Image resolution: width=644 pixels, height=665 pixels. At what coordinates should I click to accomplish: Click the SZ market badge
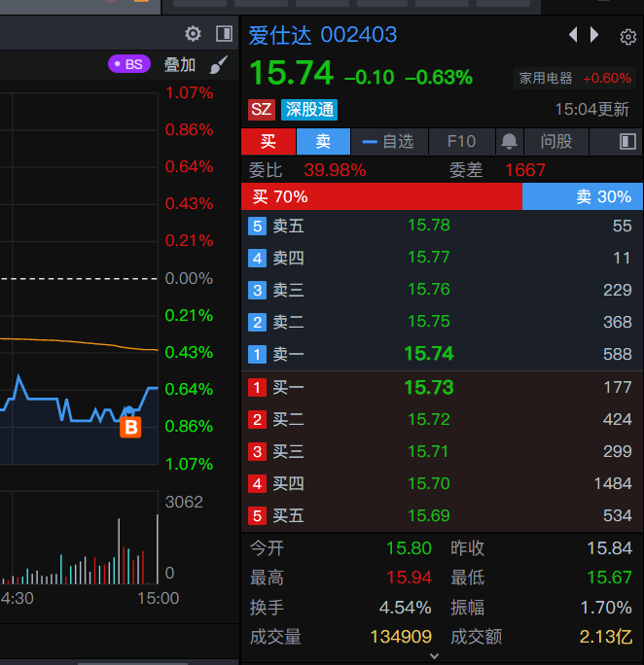click(262, 110)
